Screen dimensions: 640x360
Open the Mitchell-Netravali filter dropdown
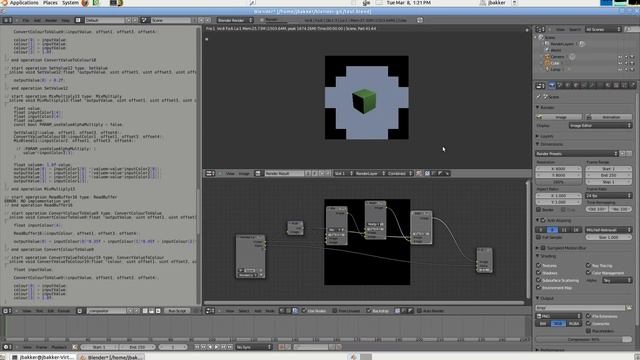609,230
